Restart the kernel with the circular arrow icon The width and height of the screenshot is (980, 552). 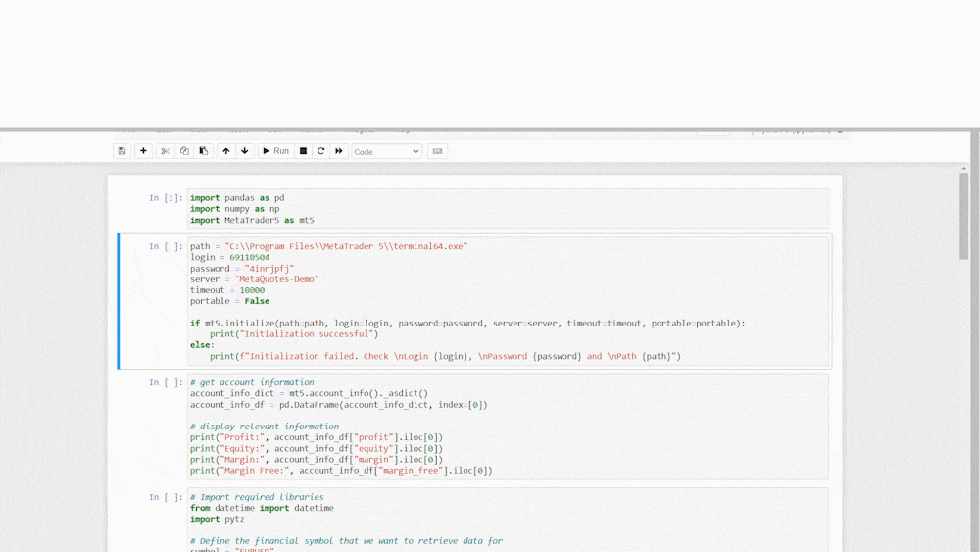321,151
